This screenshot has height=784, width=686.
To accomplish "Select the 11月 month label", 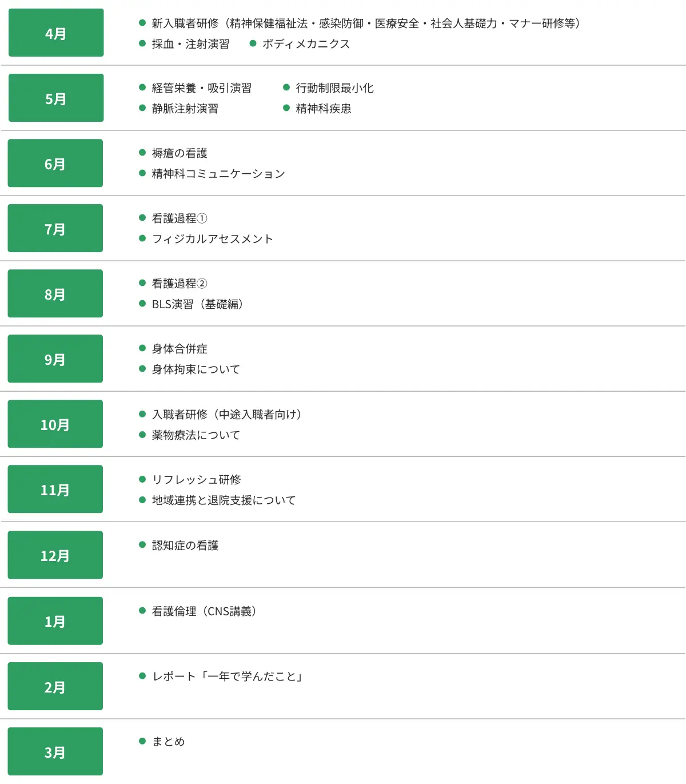I will pos(55,489).
